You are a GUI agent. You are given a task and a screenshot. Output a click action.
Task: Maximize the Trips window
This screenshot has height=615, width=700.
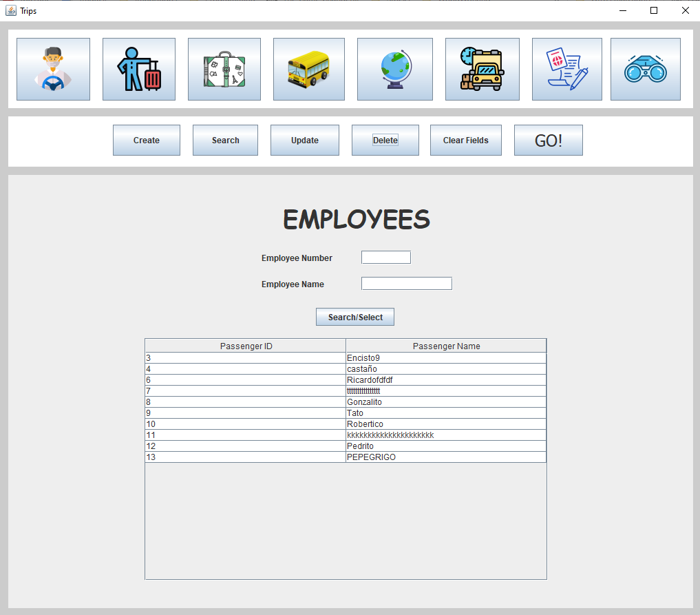click(x=654, y=10)
